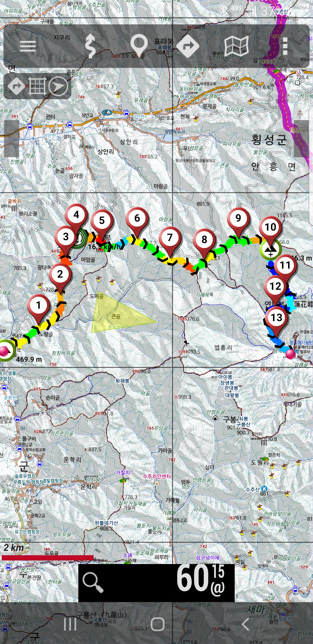Tap the 수주치안센터 police label
This screenshot has height=644, width=313.
[157, 476]
